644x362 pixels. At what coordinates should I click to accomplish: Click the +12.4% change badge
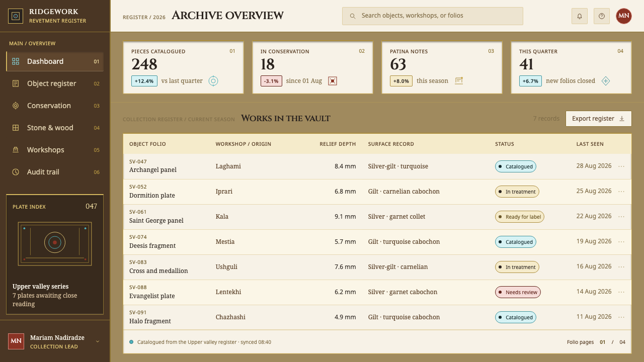coord(144,81)
